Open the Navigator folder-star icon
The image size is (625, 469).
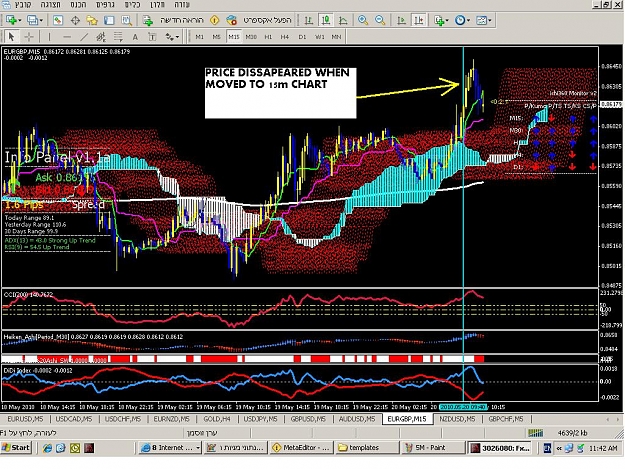(x=92, y=20)
